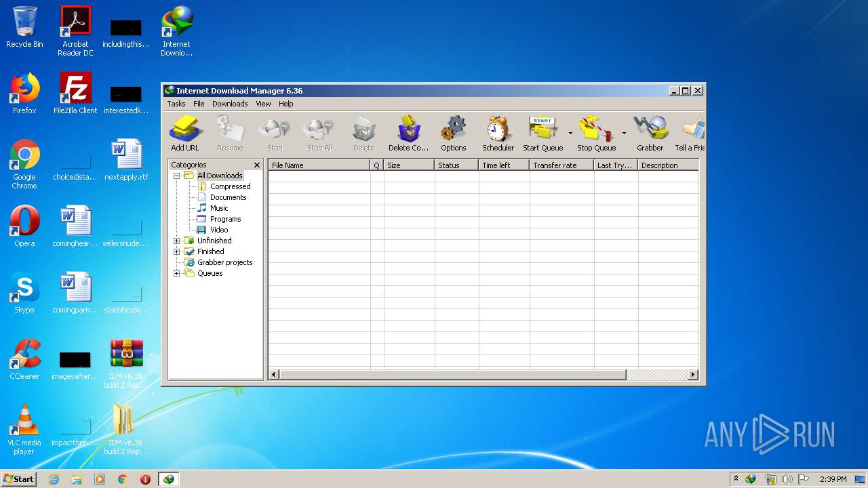This screenshot has height=488, width=868.
Task: Click the Add URL toolbar icon
Action: pyautogui.click(x=184, y=134)
